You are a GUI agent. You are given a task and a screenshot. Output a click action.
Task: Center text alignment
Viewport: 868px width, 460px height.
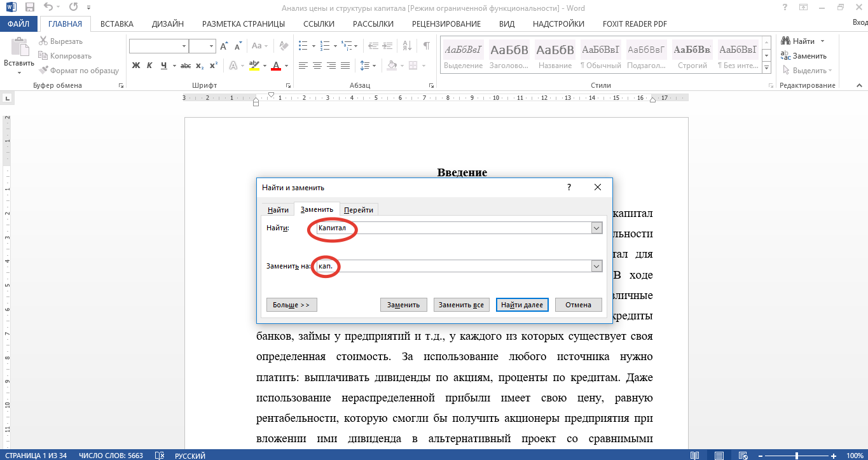click(x=317, y=66)
